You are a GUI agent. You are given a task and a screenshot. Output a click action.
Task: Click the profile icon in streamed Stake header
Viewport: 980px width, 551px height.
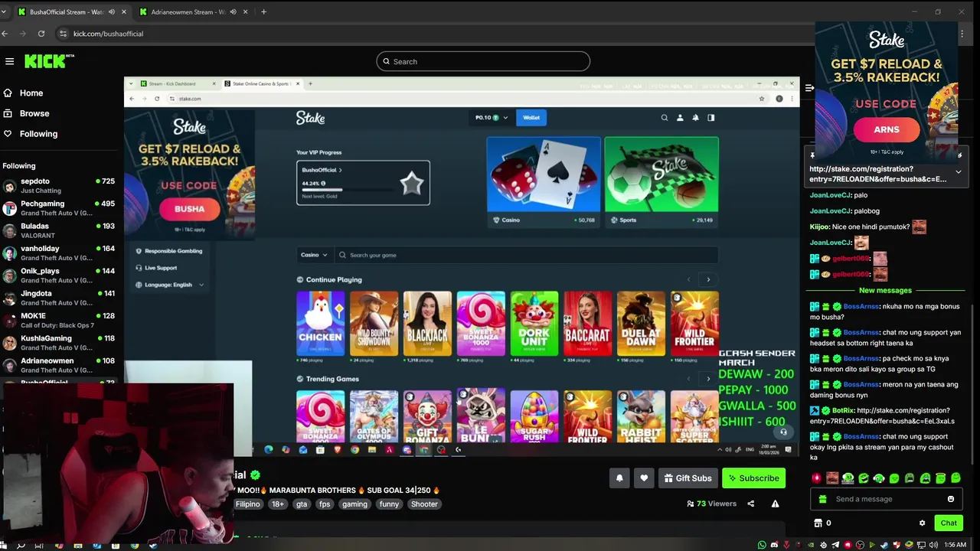[680, 118]
